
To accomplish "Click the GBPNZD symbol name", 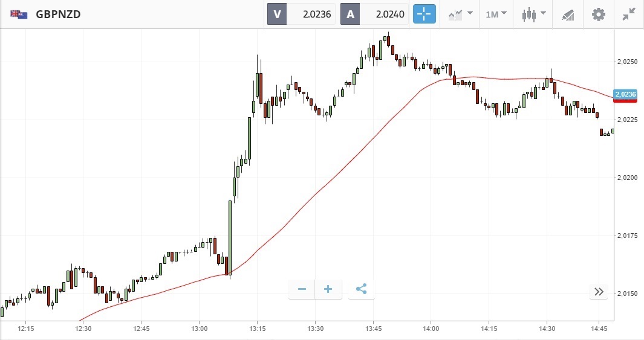I will pos(59,14).
